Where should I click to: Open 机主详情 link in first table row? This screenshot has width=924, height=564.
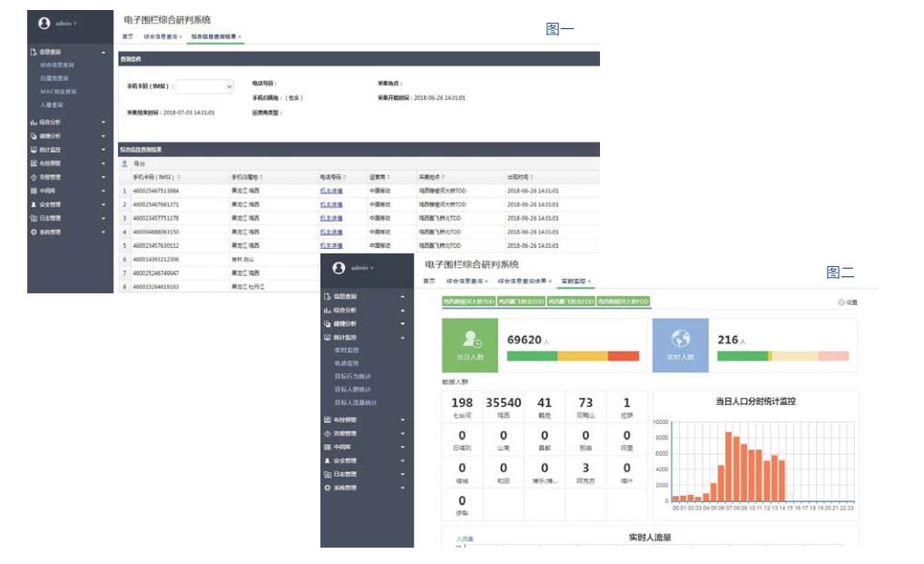tap(331, 192)
